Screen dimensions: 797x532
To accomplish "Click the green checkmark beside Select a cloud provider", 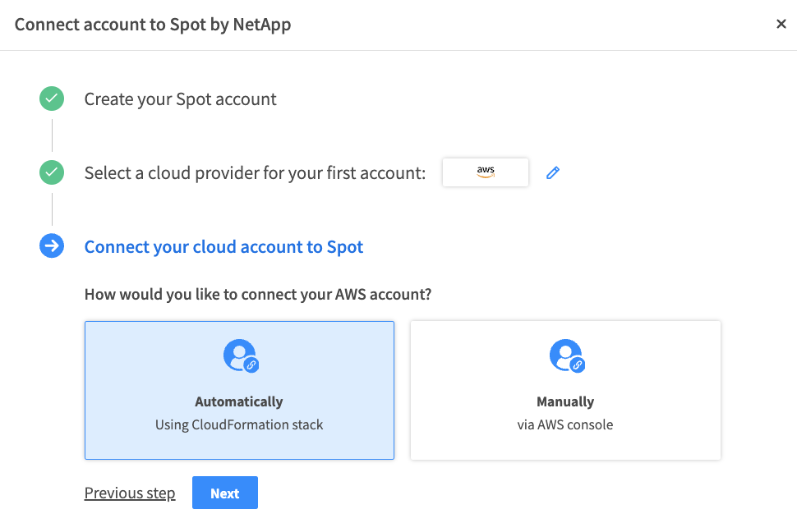I will pos(52,172).
